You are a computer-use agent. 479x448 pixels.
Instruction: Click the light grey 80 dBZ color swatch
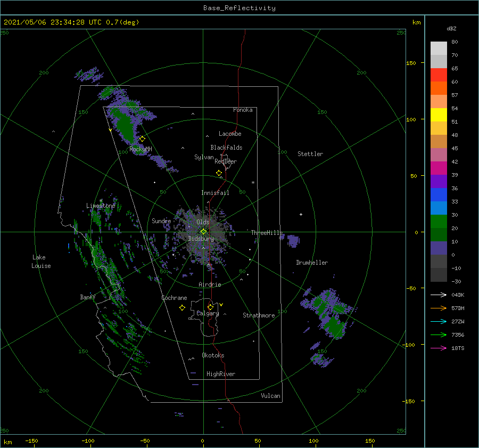439,48
